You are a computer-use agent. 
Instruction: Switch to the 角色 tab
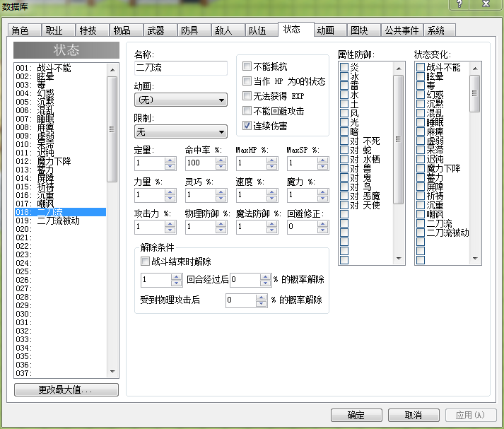(x=24, y=30)
